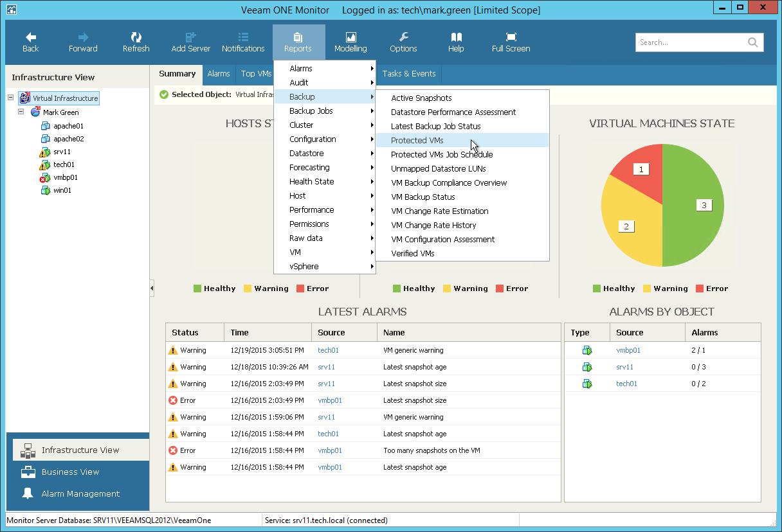Screen dimensions: 782x532
Task: Open the Notifications toolbar icon
Action: tap(243, 37)
